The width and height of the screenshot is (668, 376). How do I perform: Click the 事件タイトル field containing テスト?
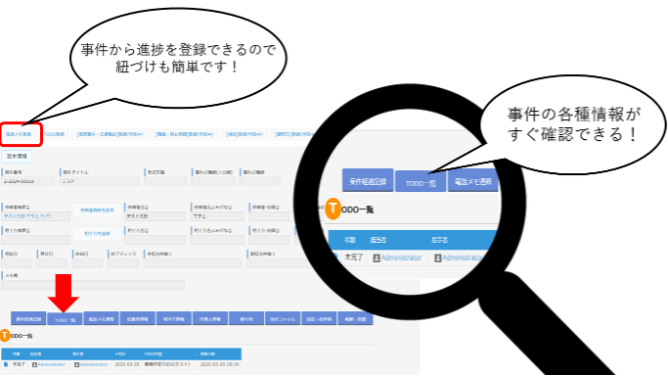click(x=100, y=181)
